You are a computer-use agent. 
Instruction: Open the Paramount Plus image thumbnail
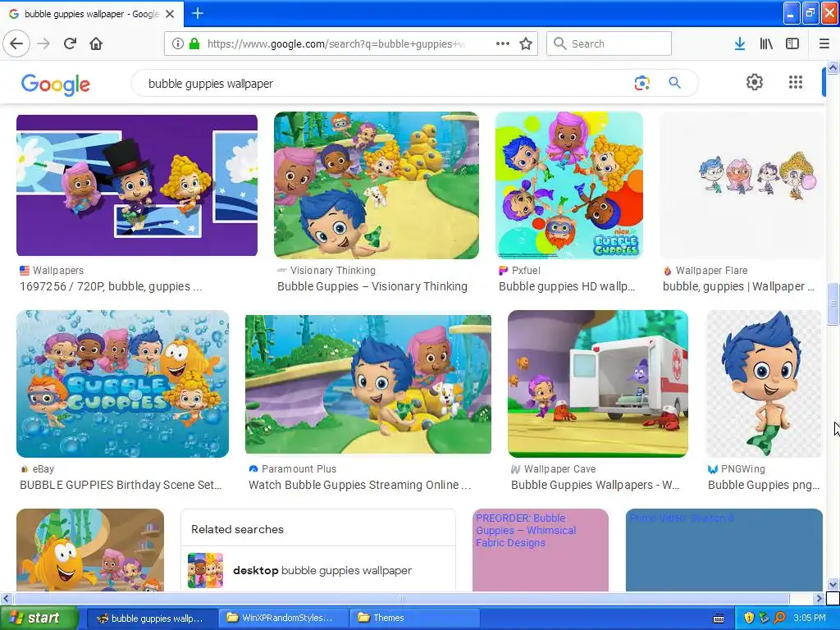click(x=368, y=384)
